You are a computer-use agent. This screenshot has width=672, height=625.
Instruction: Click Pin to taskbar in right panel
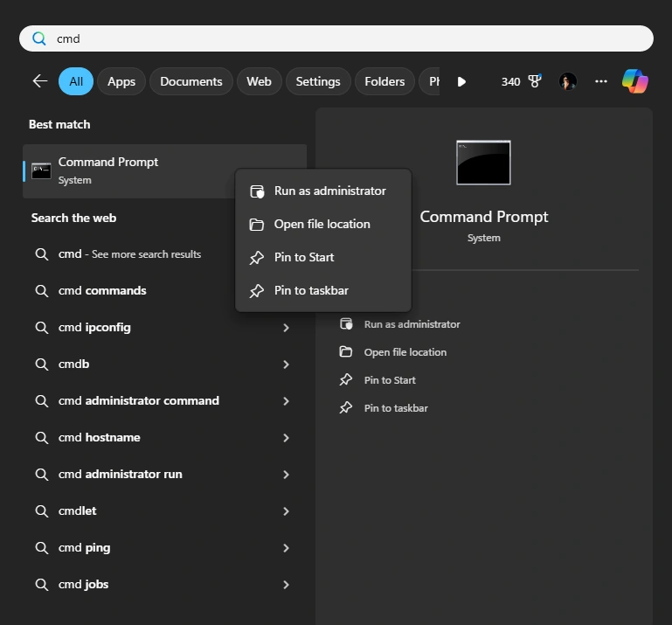(396, 408)
